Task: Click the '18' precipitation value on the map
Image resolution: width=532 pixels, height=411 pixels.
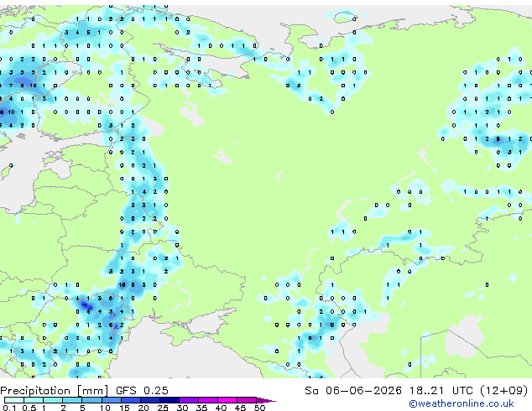Action: (123, 285)
